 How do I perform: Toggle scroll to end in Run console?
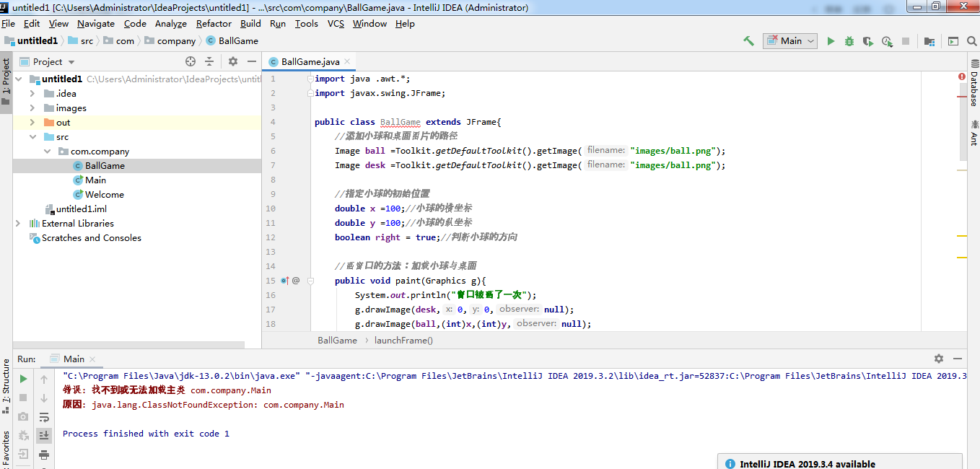44,435
